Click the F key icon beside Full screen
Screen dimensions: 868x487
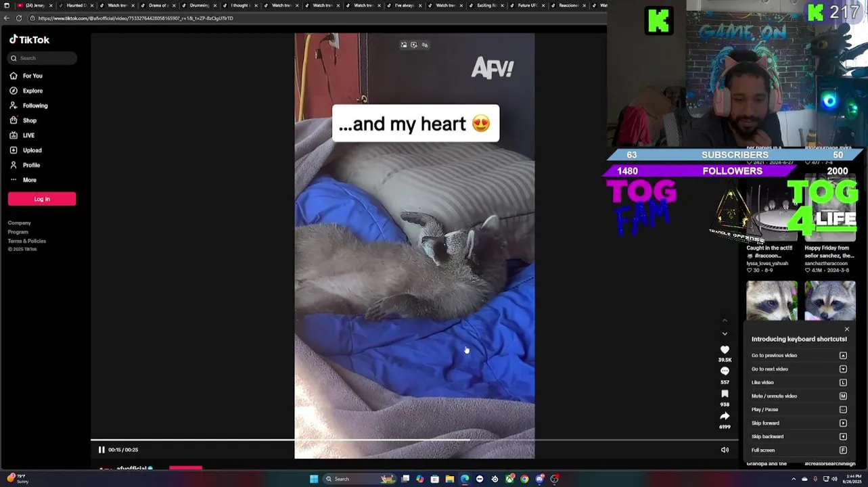point(843,450)
